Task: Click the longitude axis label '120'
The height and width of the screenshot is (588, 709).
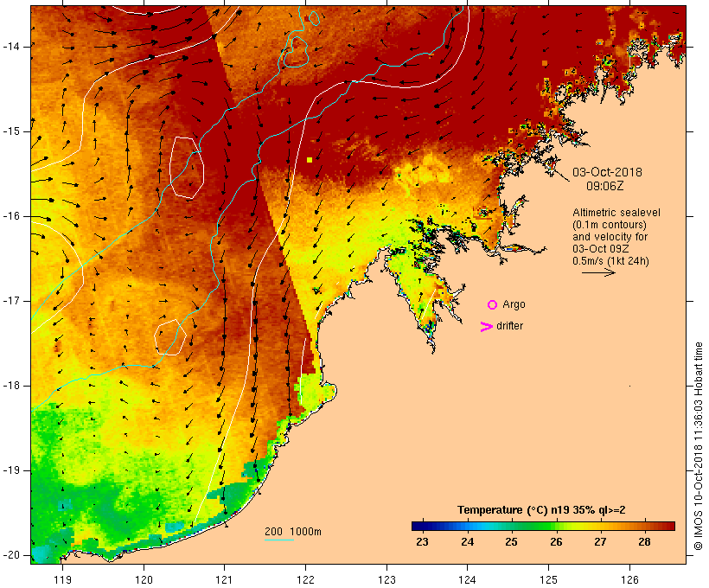Action: pos(144,579)
